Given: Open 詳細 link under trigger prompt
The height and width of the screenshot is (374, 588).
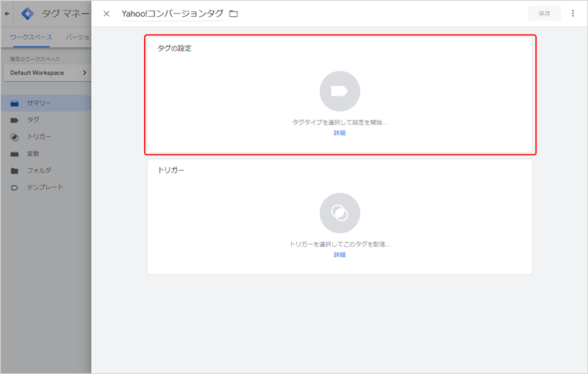Looking at the screenshot, I should 340,254.
